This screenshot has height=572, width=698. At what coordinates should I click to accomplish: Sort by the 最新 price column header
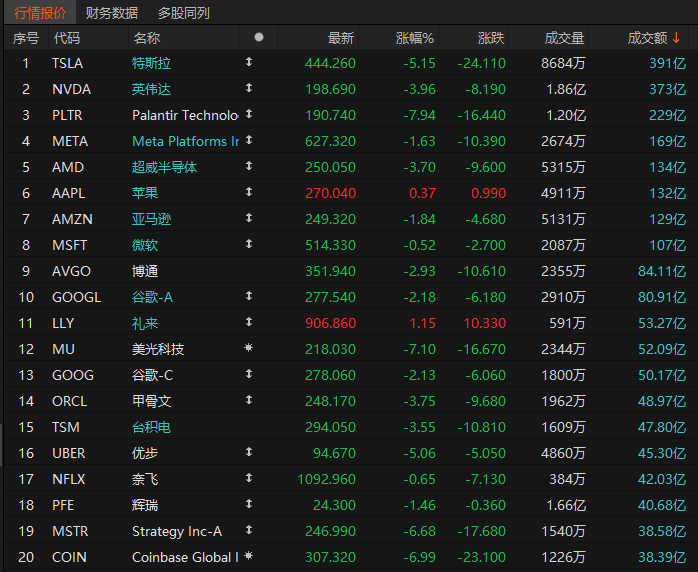tap(340, 38)
